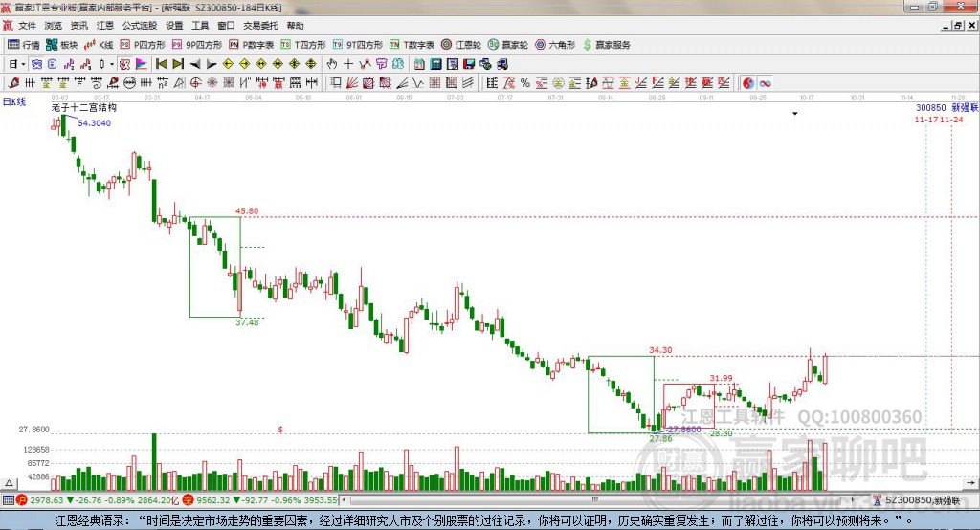
Task: Expand the volume panel triangle button
Action: (x=9, y=483)
